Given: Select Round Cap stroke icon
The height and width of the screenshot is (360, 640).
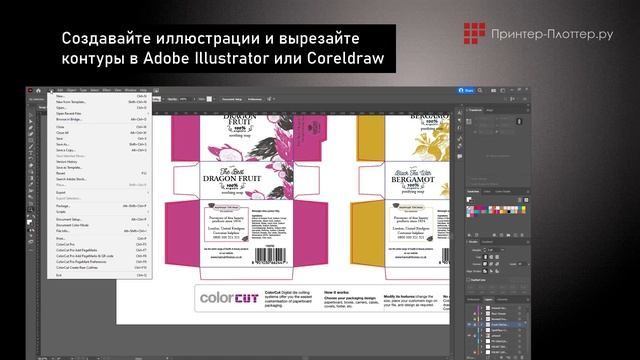Looking at the screenshot, I should click(491, 257).
